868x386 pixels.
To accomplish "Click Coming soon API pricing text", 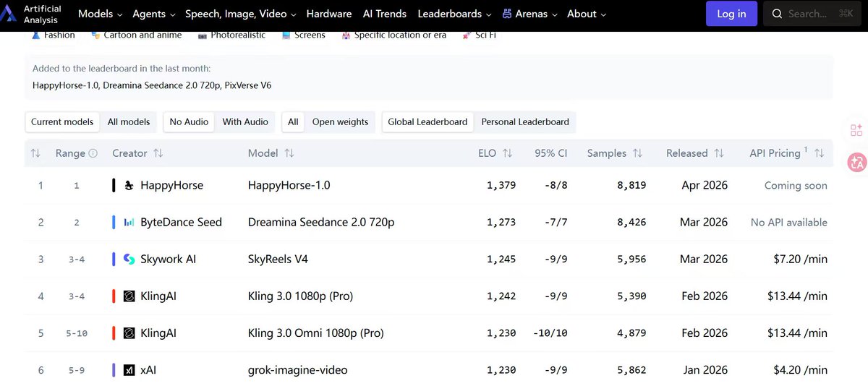I will click(796, 185).
